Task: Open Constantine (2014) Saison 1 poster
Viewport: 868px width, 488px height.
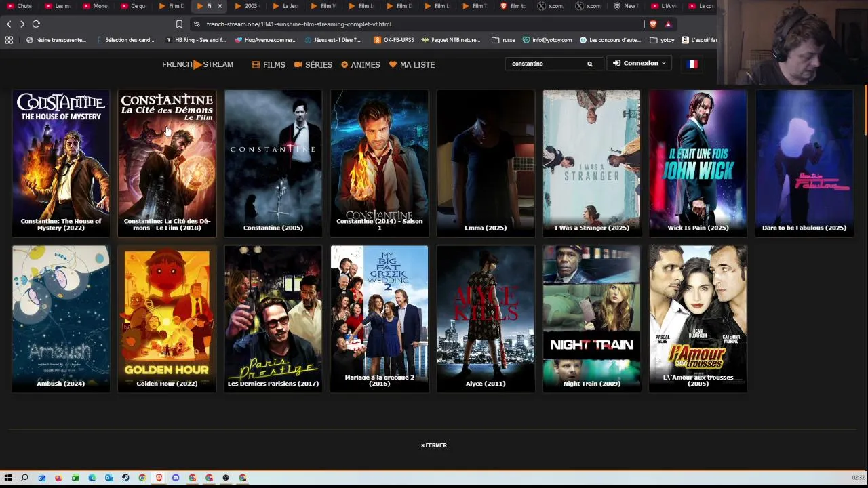Action: coord(379,163)
